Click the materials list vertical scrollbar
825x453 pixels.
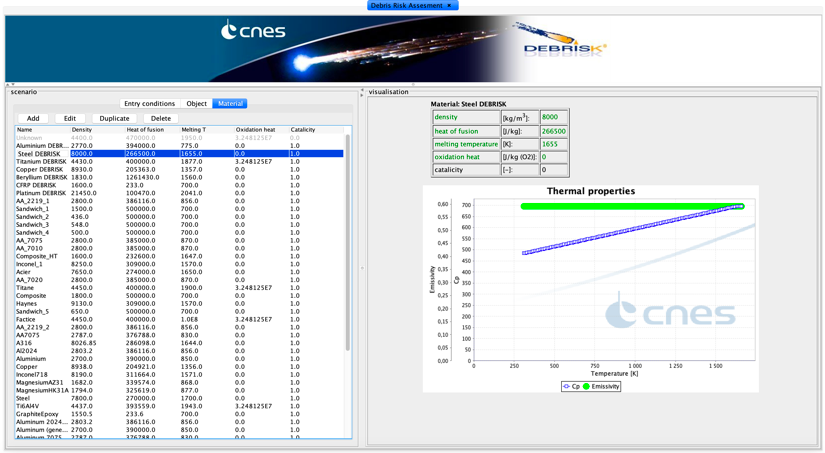point(348,240)
